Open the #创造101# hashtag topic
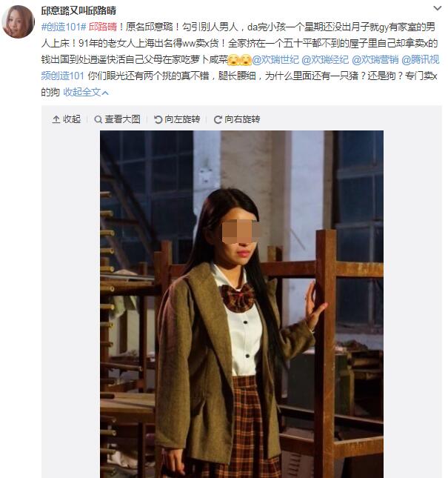 [x=64, y=27]
